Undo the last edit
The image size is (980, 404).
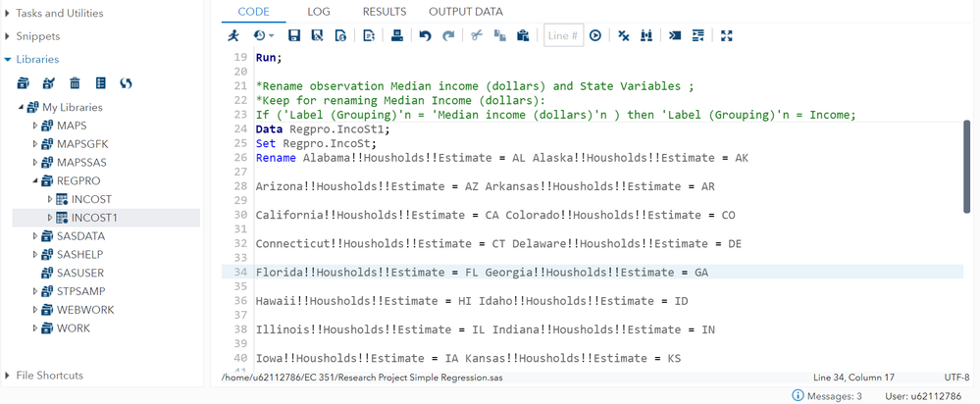pyautogui.click(x=426, y=35)
